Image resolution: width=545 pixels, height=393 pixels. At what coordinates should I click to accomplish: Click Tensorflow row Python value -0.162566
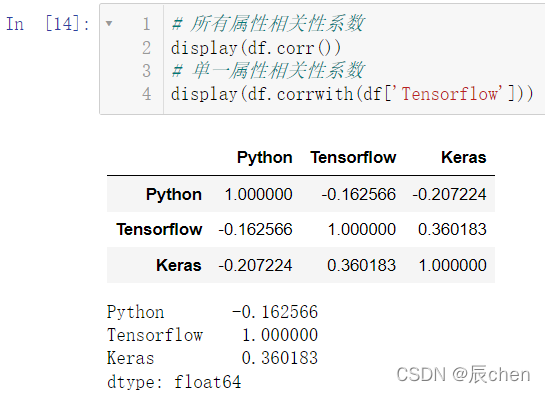click(255, 229)
